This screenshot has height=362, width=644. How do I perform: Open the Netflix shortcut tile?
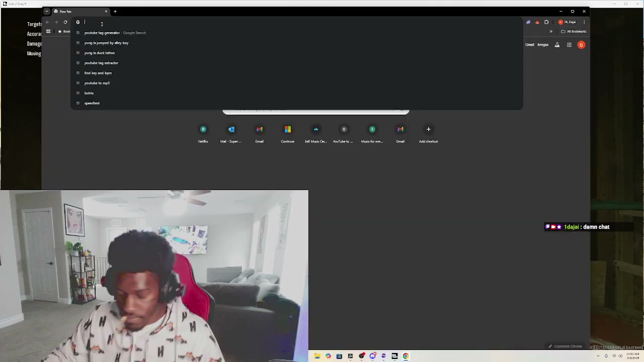203,130
